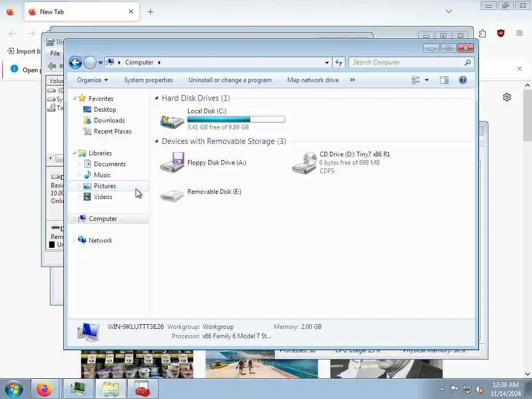Collapse Devices with Removable Storage group
The height and width of the screenshot is (399, 532).
pos(156,141)
